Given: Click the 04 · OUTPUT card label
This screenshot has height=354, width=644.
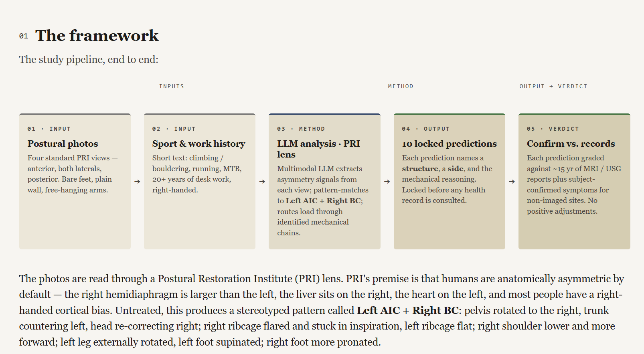Looking at the screenshot, I should (426, 129).
